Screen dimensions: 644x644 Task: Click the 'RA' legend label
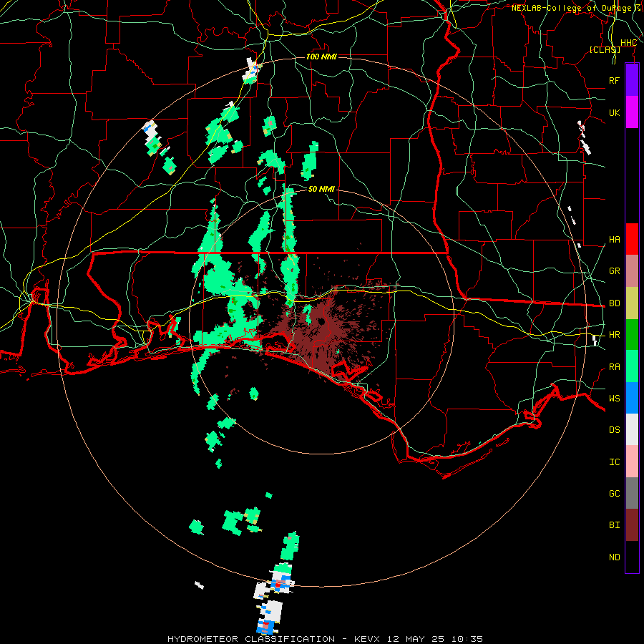(x=614, y=367)
